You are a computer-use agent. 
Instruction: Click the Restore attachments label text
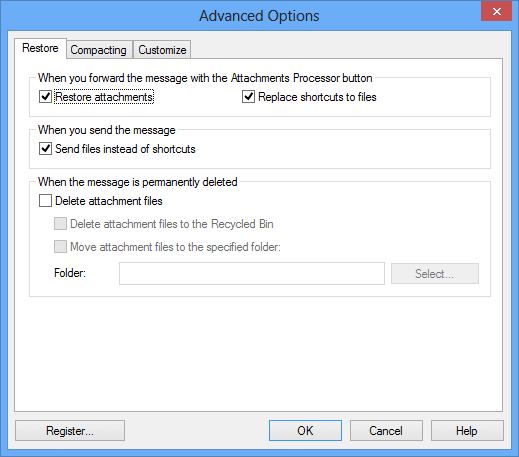(104, 97)
